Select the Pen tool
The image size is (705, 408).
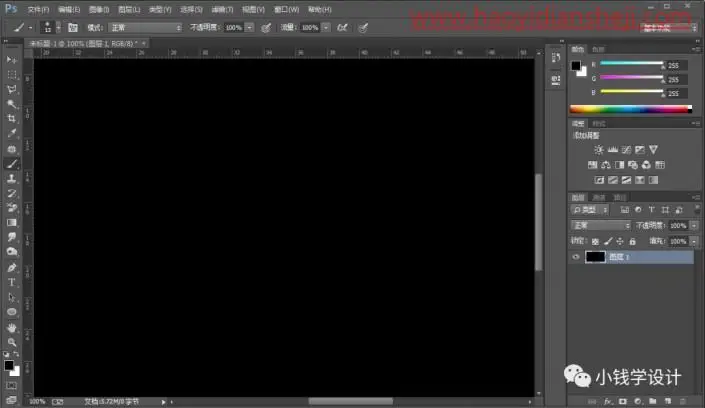[12, 268]
